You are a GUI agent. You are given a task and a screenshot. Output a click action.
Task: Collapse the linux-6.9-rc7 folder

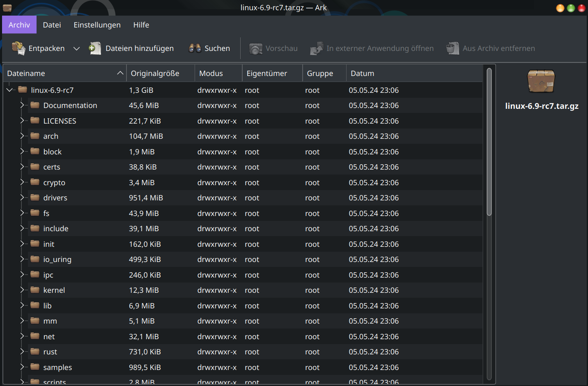coord(9,90)
